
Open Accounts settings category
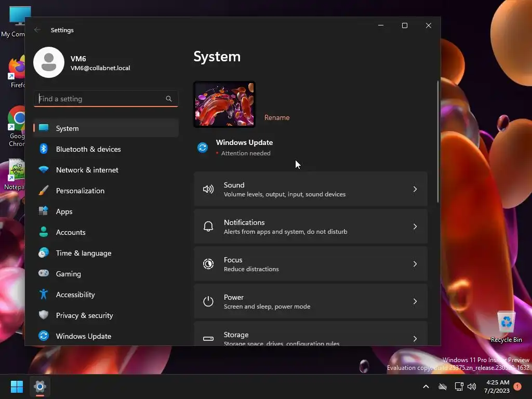coord(106,232)
